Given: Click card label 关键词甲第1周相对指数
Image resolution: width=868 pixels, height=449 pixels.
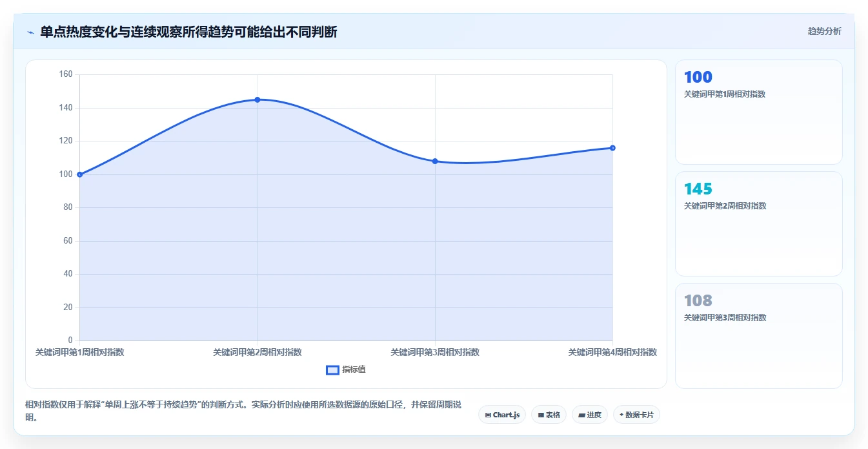Looking at the screenshot, I should click(725, 94).
